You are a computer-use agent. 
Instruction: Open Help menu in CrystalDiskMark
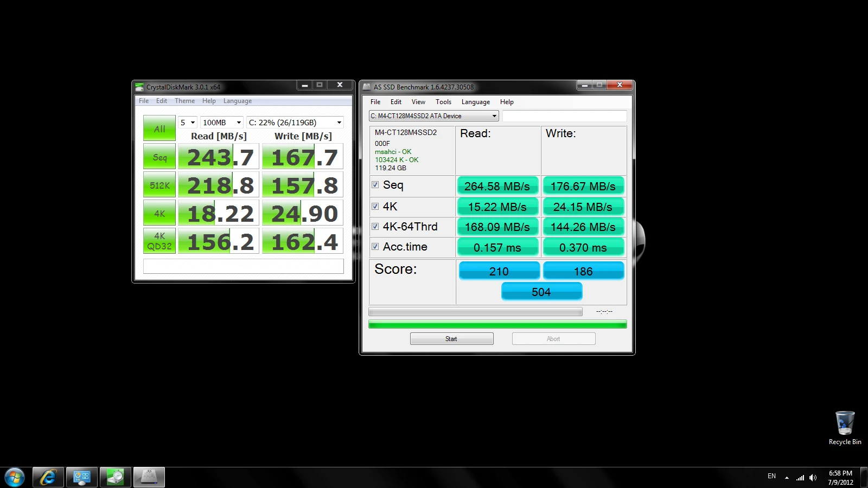point(209,101)
